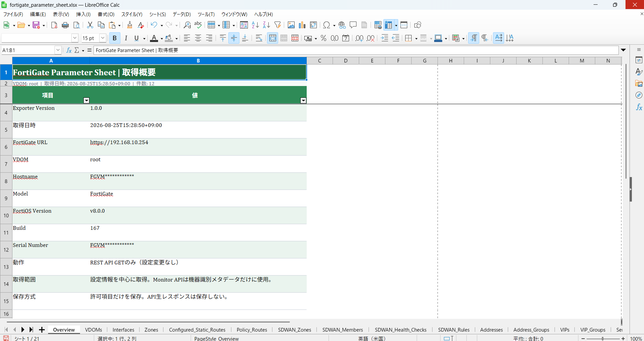Go to the last sheet tab

click(31, 330)
